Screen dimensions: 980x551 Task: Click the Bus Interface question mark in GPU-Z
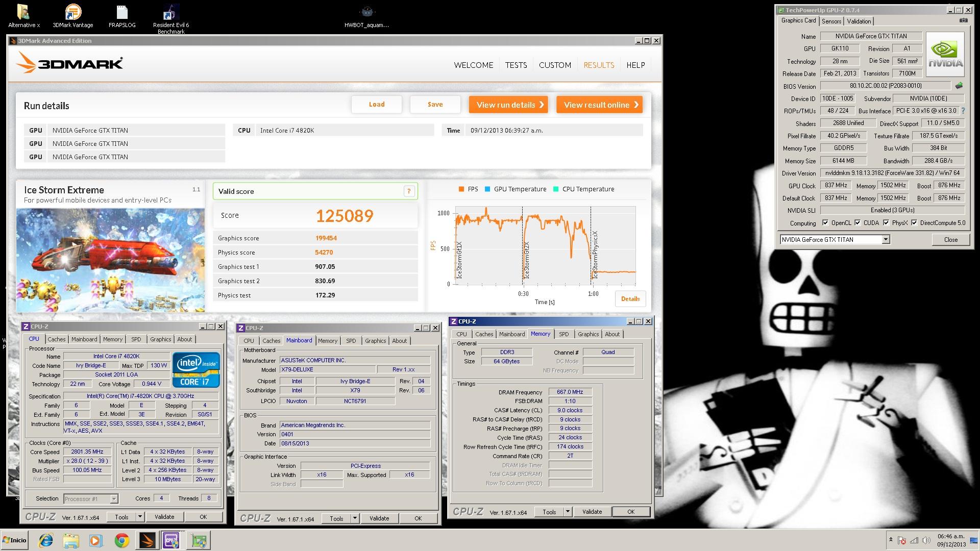pyautogui.click(x=963, y=111)
